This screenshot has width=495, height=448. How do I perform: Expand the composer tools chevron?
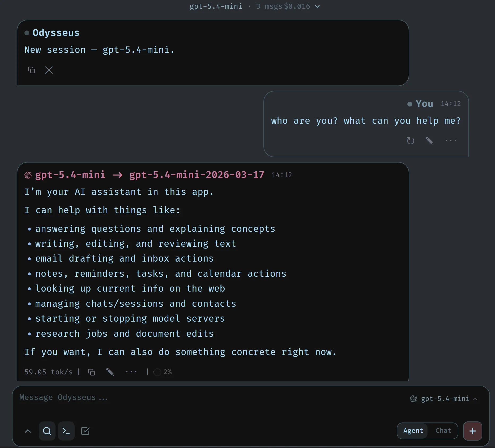[x=28, y=431]
